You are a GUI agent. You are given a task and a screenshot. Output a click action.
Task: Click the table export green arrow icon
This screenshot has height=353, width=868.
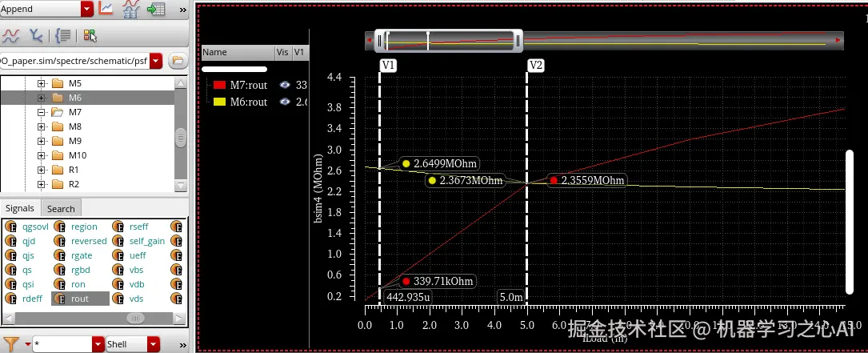[x=156, y=9]
